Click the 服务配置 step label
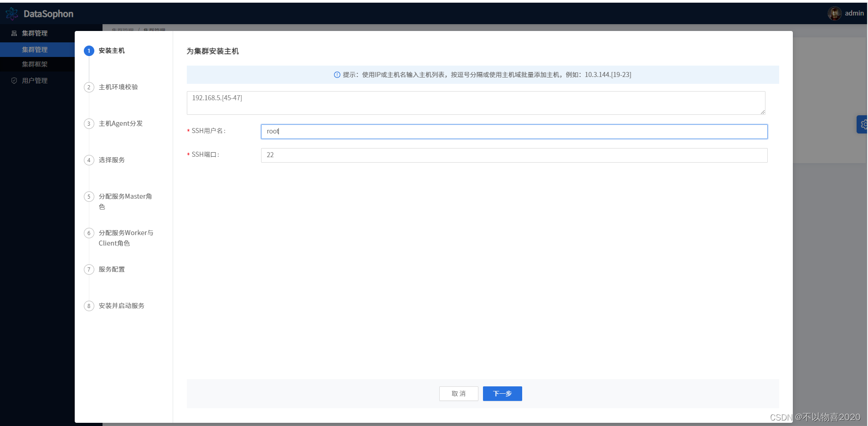 (112, 269)
